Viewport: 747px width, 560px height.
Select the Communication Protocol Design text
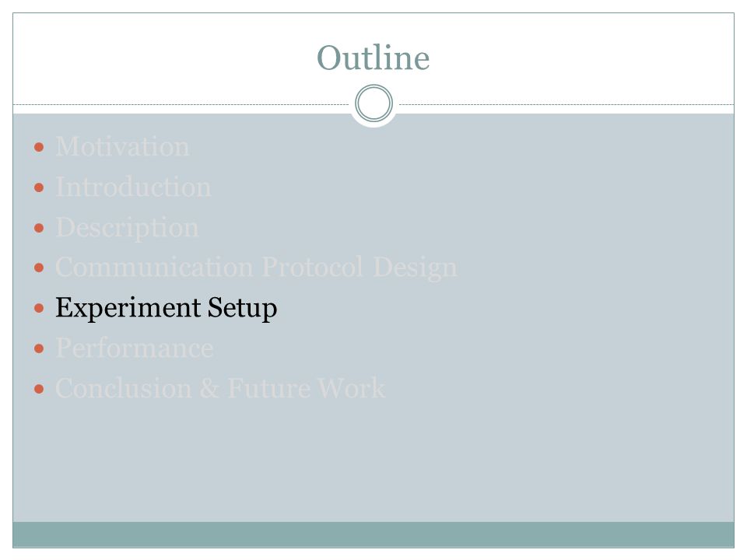[256, 268]
